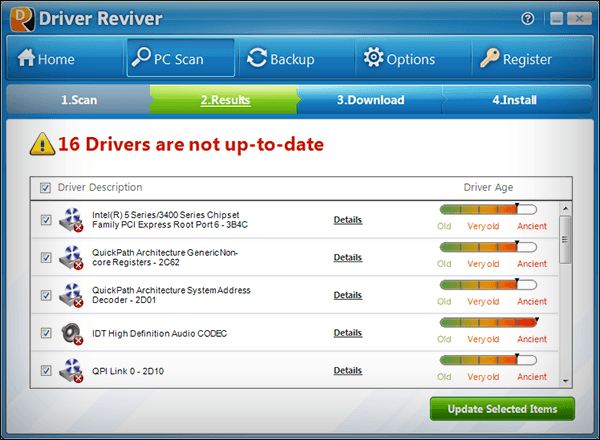
Task: Uncheck the IDT High Definition Audio CODEC checkbox
Action: 46,333
